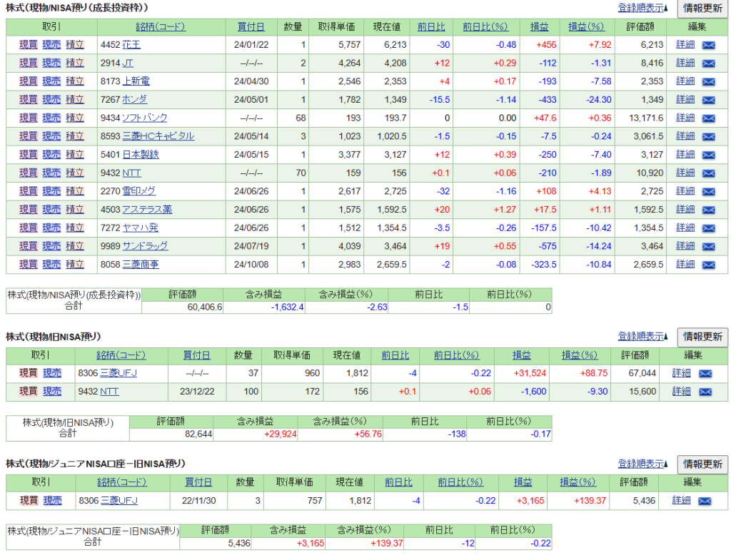Open 登録順表示 sort toggle in 旧NISA預り section
Screen dimensions: 731x560
pyautogui.click(x=643, y=336)
